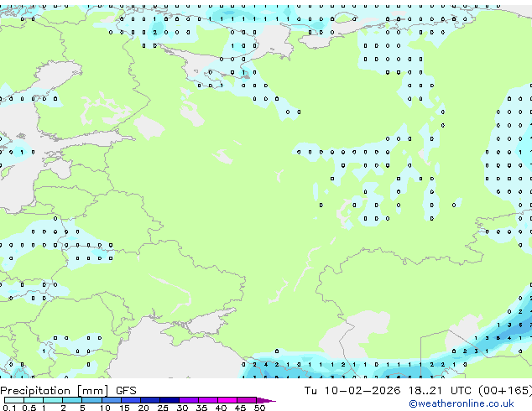Click the 30–35 mm purple legend swatch
This screenshot has width=532, height=411.
tap(189, 400)
